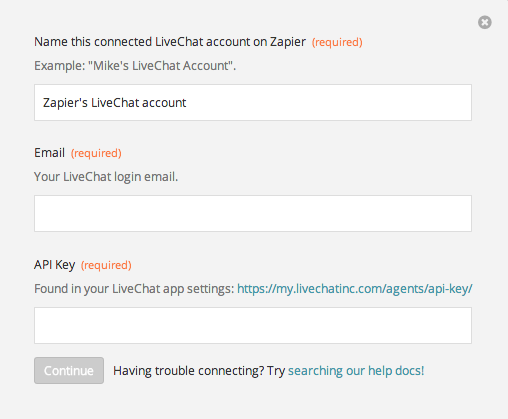The height and width of the screenshot is (419, 508).
Task: Click the account name input field
Action: click(253, 102)
